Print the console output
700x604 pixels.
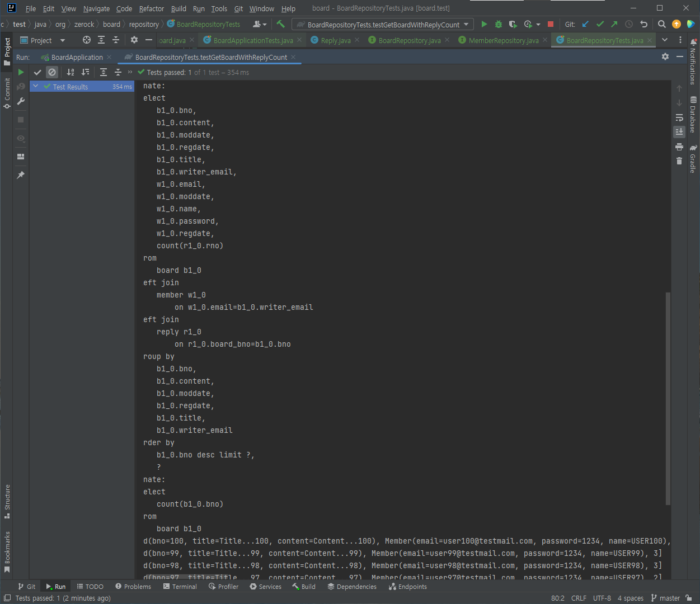coord(679,147)
